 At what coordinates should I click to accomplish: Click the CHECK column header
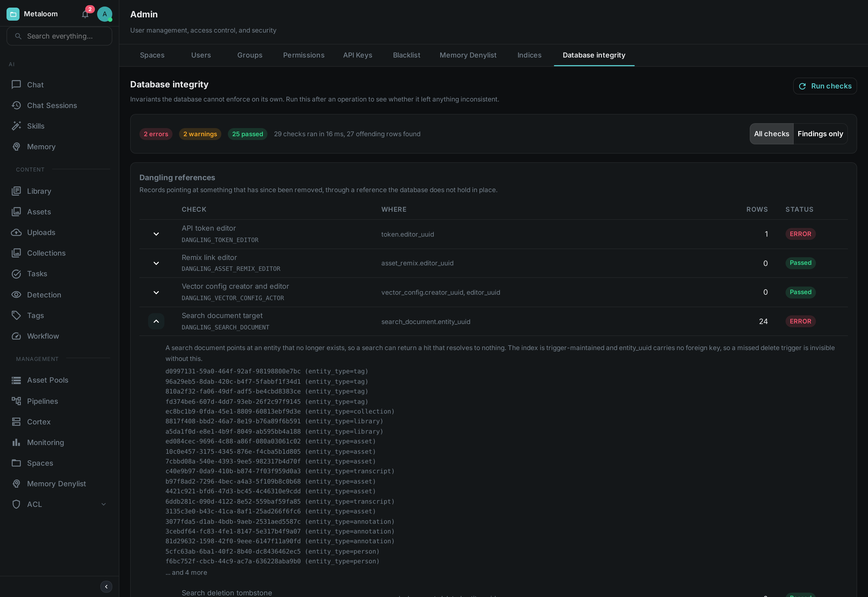click(x=194, y=209)
